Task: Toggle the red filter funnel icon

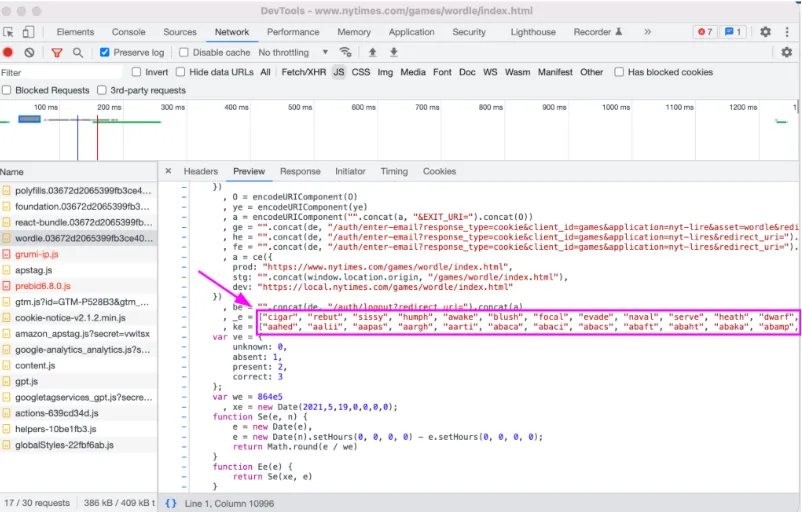Action: pyautogui.click(x=57, y=52)
